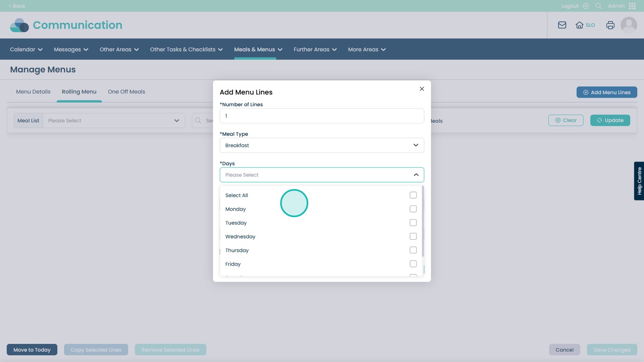
Task: Click the Number of Lines field
Action: [x=322, y=116]
